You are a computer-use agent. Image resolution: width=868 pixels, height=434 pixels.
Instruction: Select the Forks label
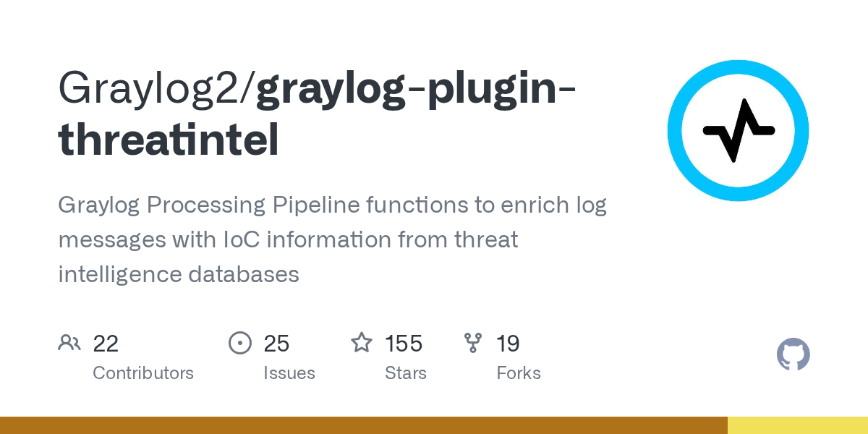coord(519,373)
